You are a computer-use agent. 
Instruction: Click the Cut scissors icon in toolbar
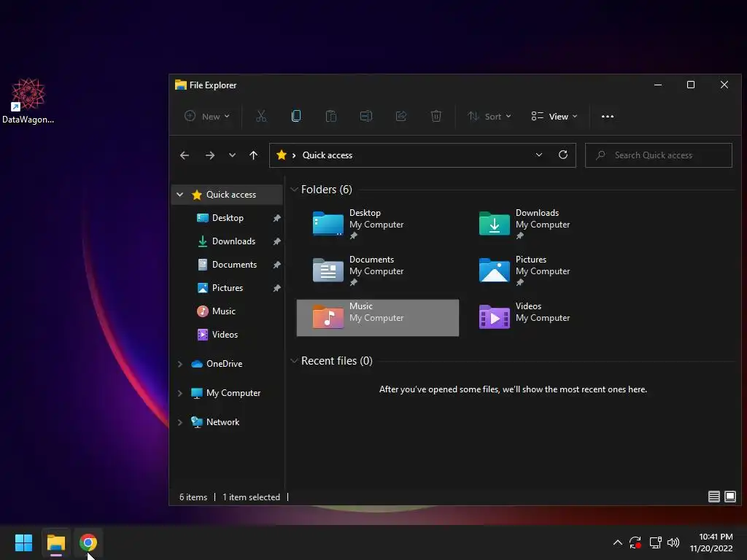click(261, 116)
